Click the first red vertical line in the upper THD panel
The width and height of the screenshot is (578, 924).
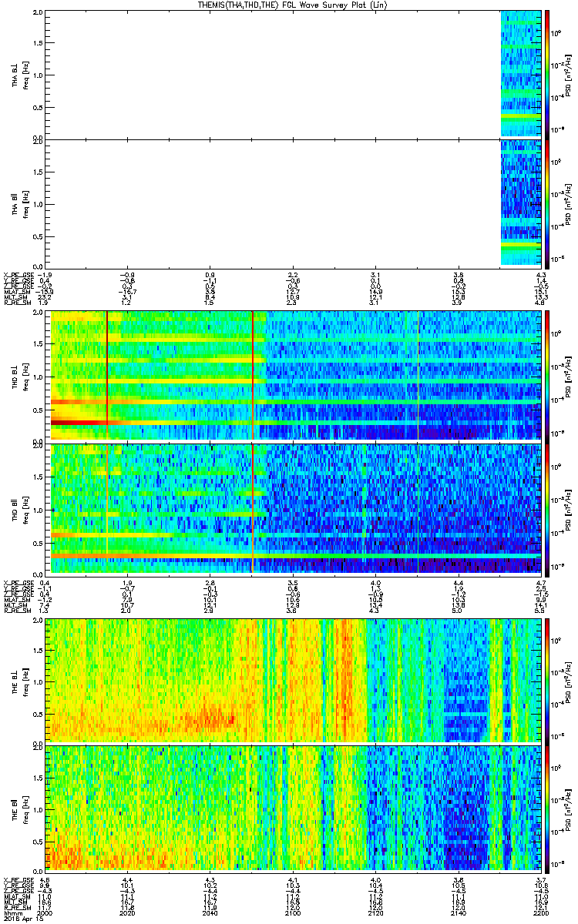[x=106, y=376]
